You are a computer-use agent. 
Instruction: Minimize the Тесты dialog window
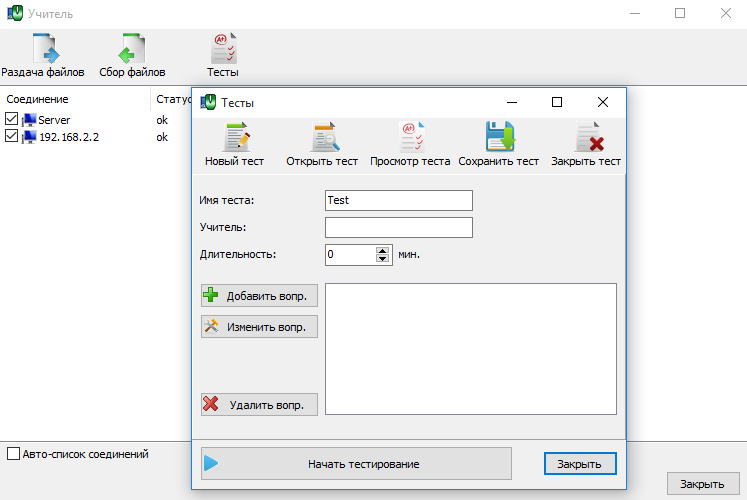tap(512, 102)
